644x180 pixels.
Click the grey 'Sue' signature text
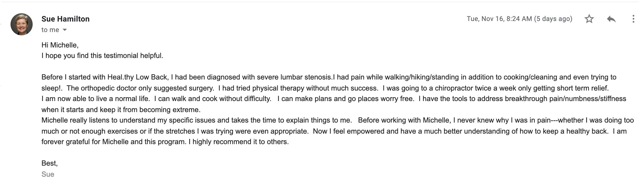pyautogui.click(x=48, y=174)
